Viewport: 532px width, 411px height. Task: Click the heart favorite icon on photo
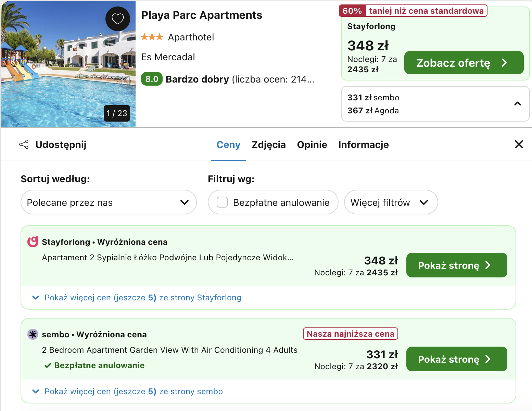click(117, 18)
